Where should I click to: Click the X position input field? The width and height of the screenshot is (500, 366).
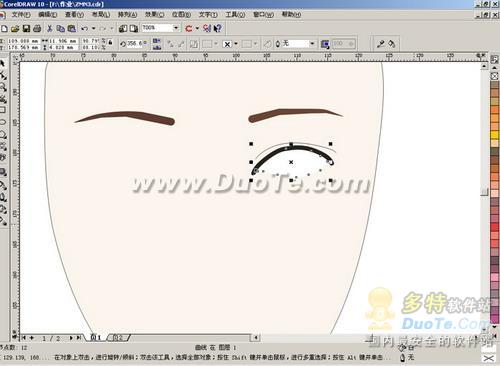[23, 41]
